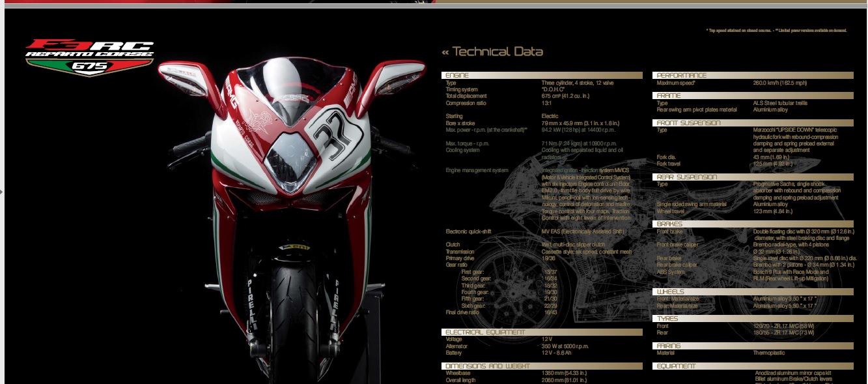Screen dimensions: 868x384
Task: Click the EQUIPMENT section header
Action: tap(753, 366)
